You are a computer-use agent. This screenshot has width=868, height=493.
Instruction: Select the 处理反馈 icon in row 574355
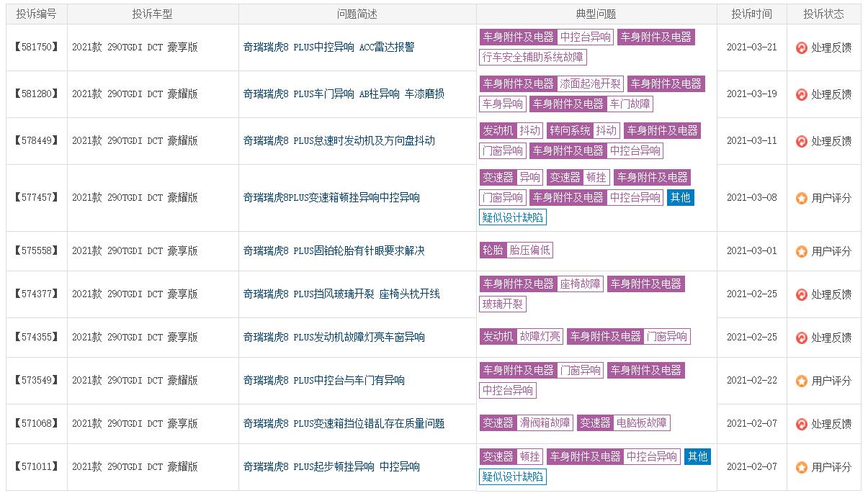coord(802,338)
